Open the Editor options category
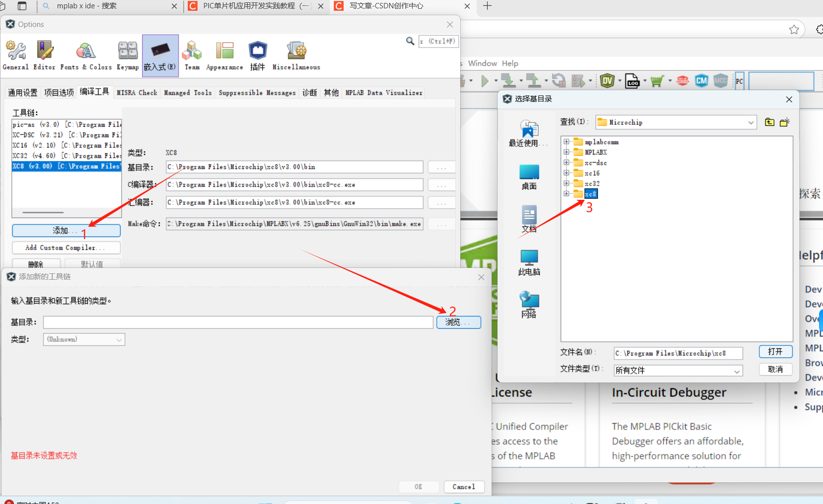 click(x=44, y=56)
